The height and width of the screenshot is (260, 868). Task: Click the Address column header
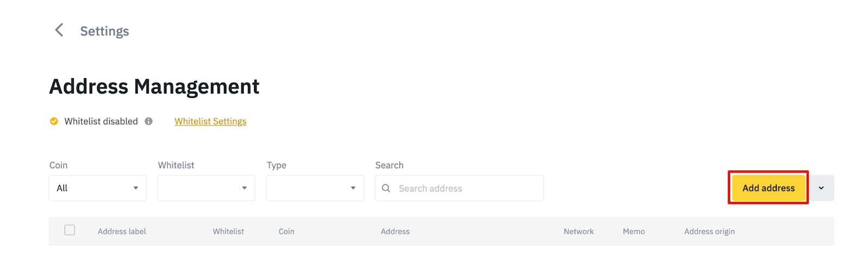(x=395, y=231)
